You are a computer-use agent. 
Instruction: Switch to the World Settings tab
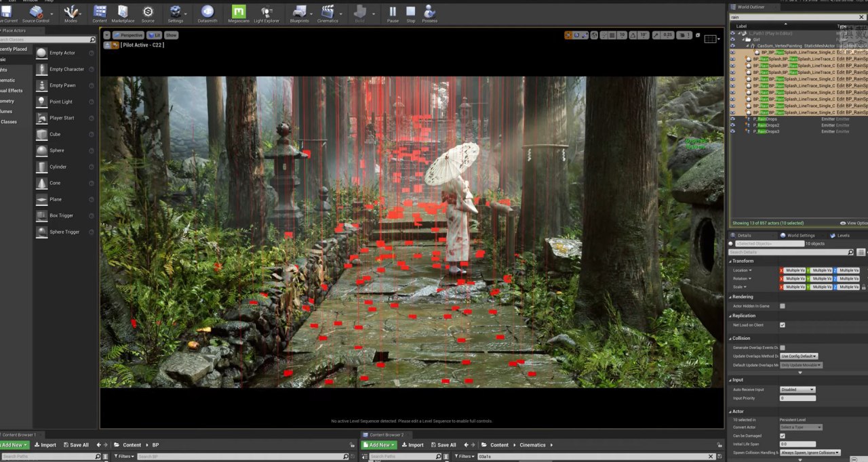coord(801,236)
